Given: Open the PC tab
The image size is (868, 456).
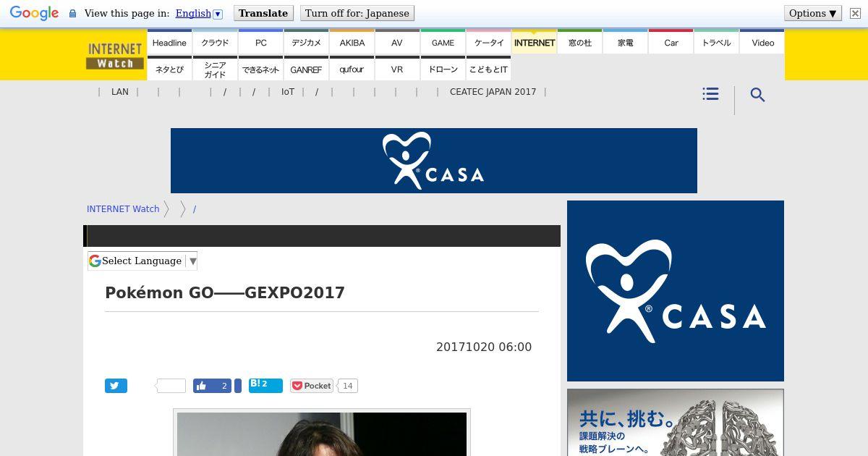Looking at the screenshot, I should click(x=260, y=42).
